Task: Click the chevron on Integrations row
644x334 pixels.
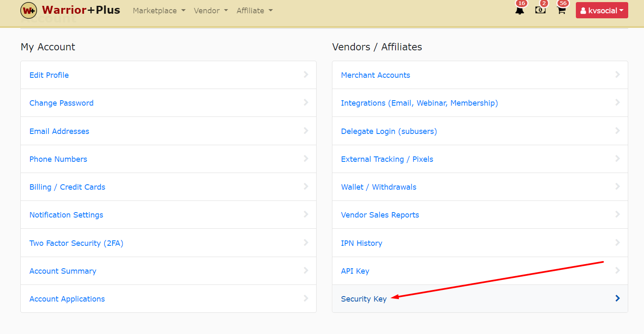Action: tap(617, 102)
